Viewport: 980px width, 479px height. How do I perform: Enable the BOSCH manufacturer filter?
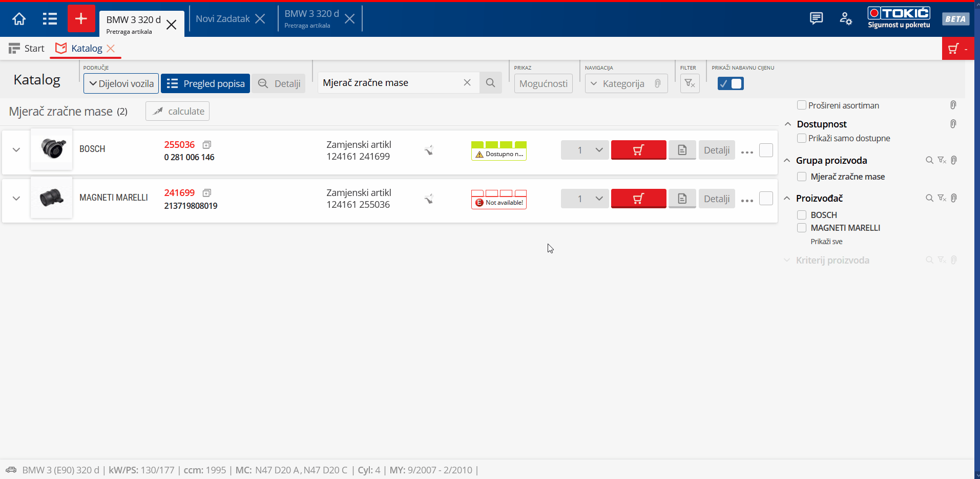(802, 215)
